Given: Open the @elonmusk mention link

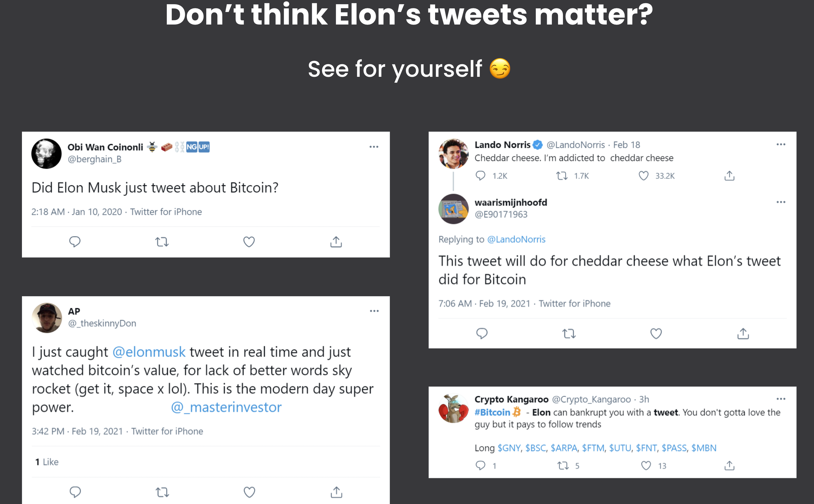Looking at the screenshot, I should point(149,352).
